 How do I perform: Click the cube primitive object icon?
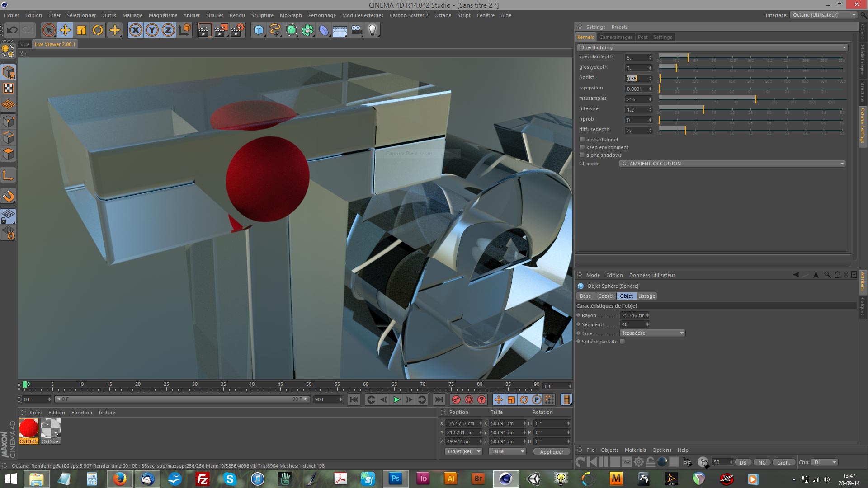point(258,30)
